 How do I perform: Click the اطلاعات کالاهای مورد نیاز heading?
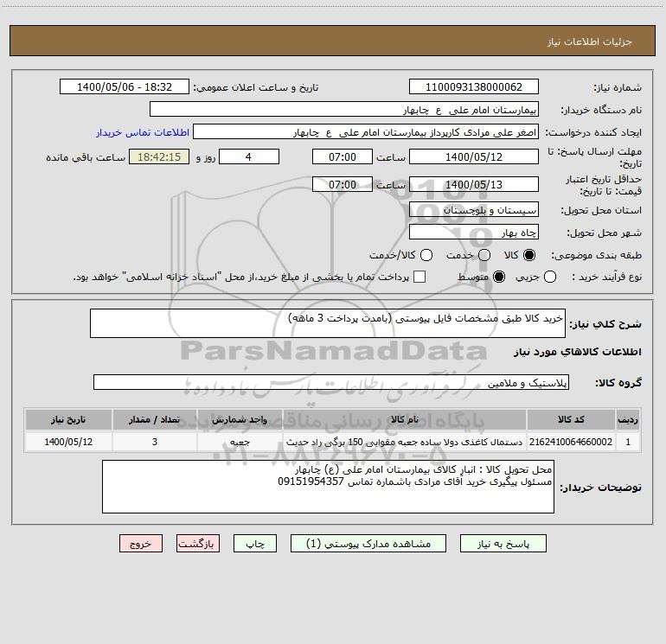578,352
